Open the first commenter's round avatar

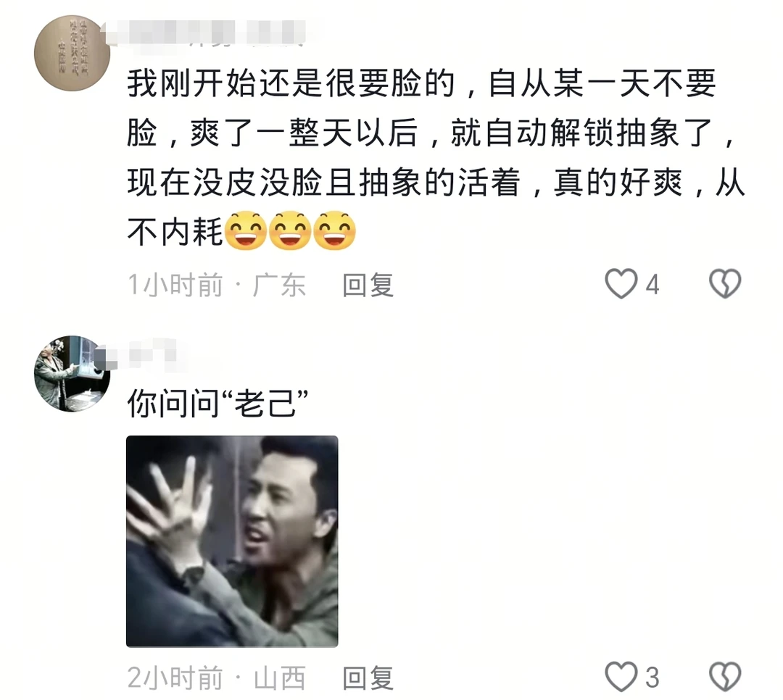pyautogui.click(x=72, y=53)
